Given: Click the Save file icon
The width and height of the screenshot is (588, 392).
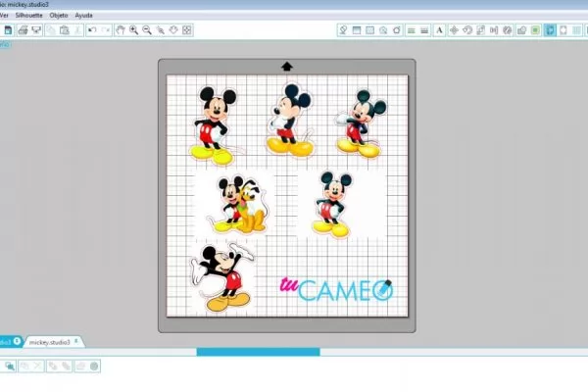Looking at the screenshot, I should click(x=8, y=30).
